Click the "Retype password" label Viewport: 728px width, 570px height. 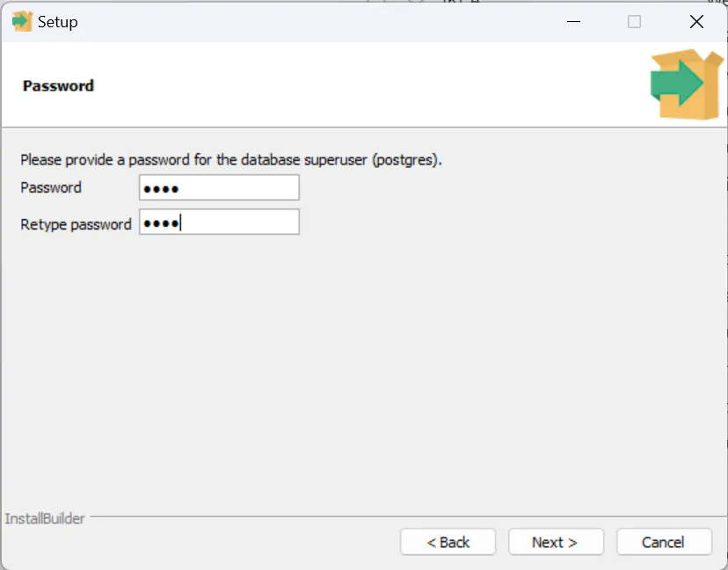[76, 224]
